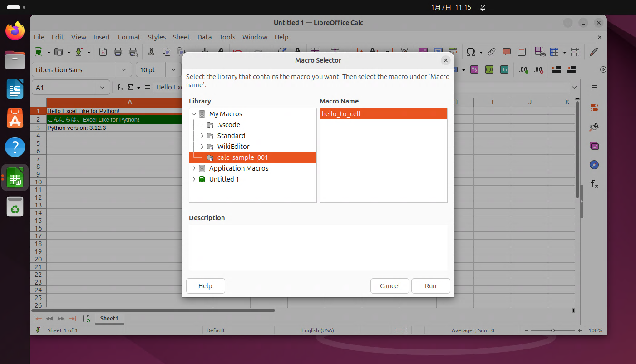Expand the Application Macros node
Screen dimensions: 636x364
(x=194, y=168)
